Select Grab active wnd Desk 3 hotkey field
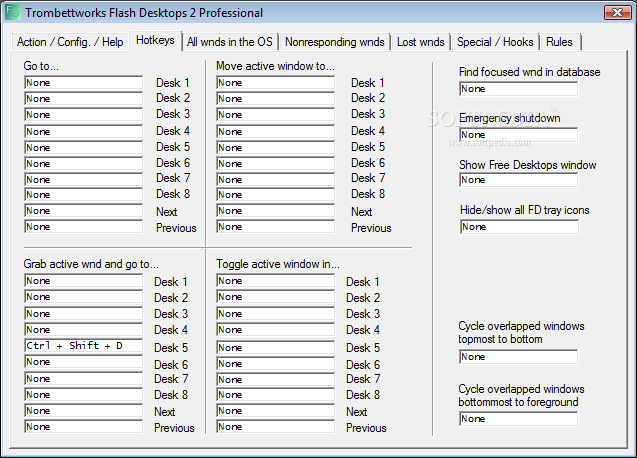 coord(84,314)
